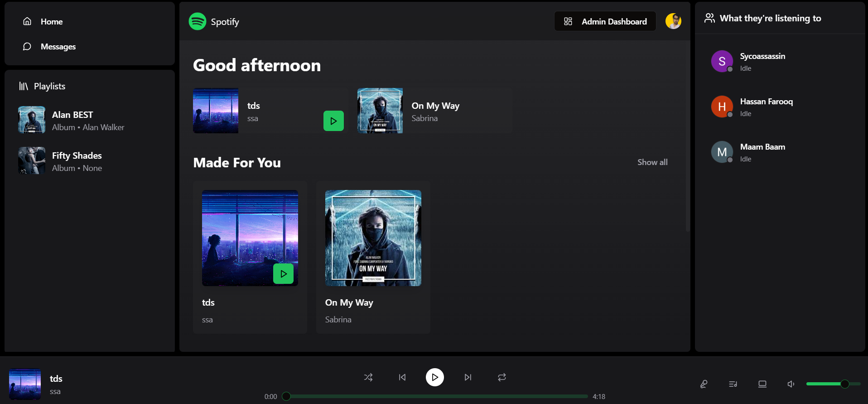Open Messages from the sidebar

coord(90,47)
